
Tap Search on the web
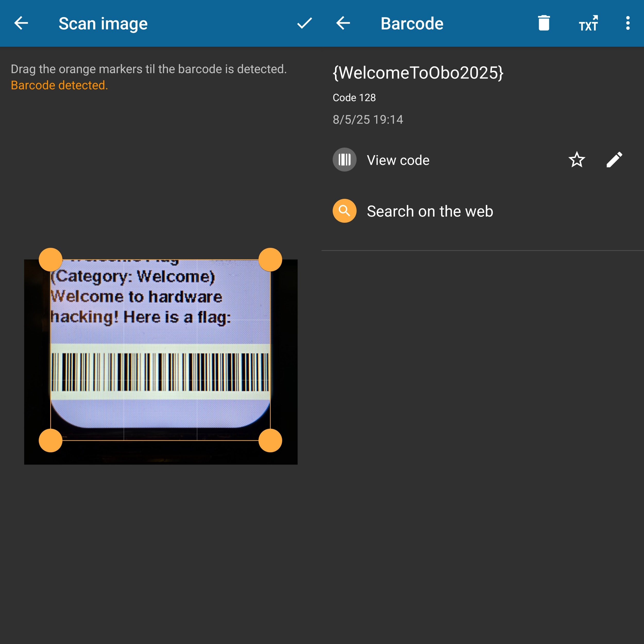(430, 211)
